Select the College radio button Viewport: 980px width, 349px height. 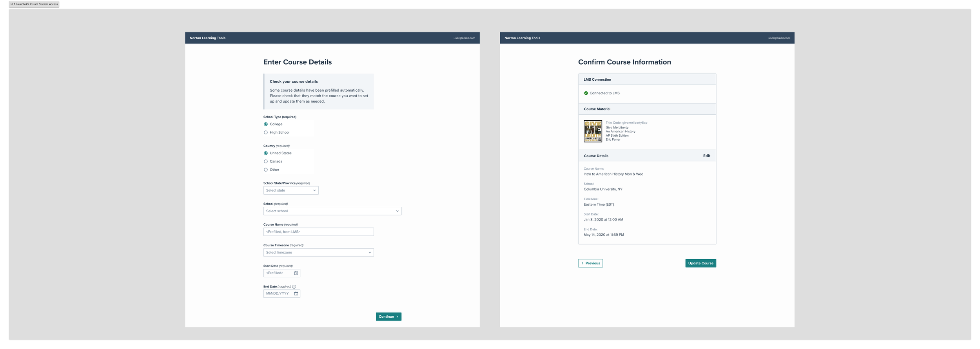(266, 124)
